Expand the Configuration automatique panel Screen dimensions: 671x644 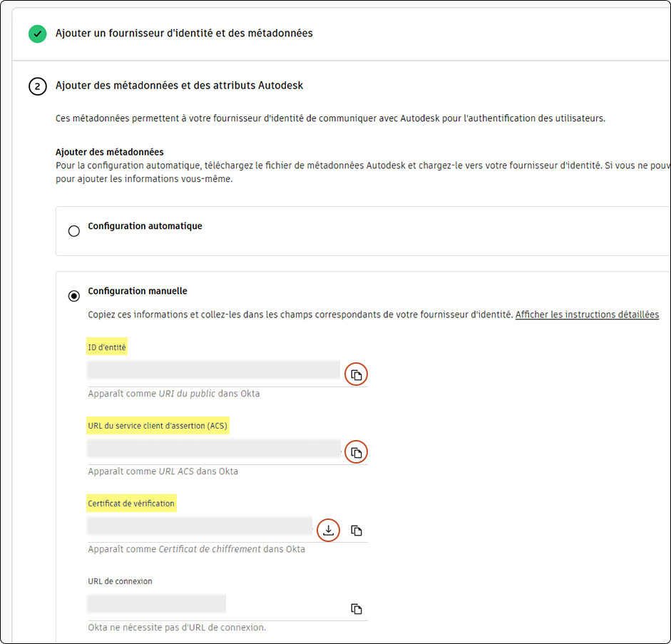(x=144, y=226)
